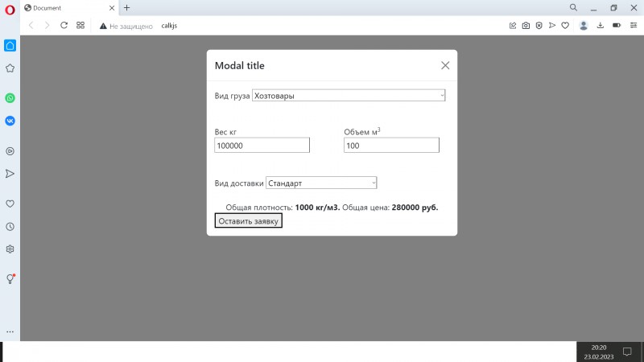
Task: Open speed dial tiles icon
Action: coord(80,26)
